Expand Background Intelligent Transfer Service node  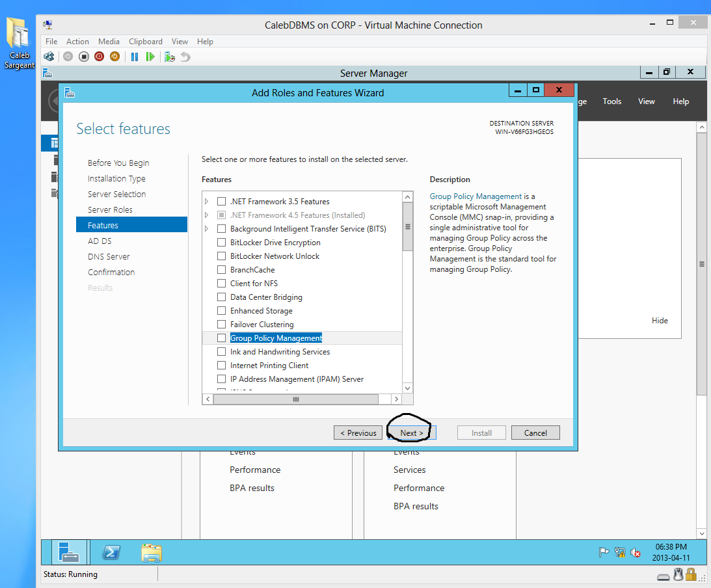click(206, 228)
